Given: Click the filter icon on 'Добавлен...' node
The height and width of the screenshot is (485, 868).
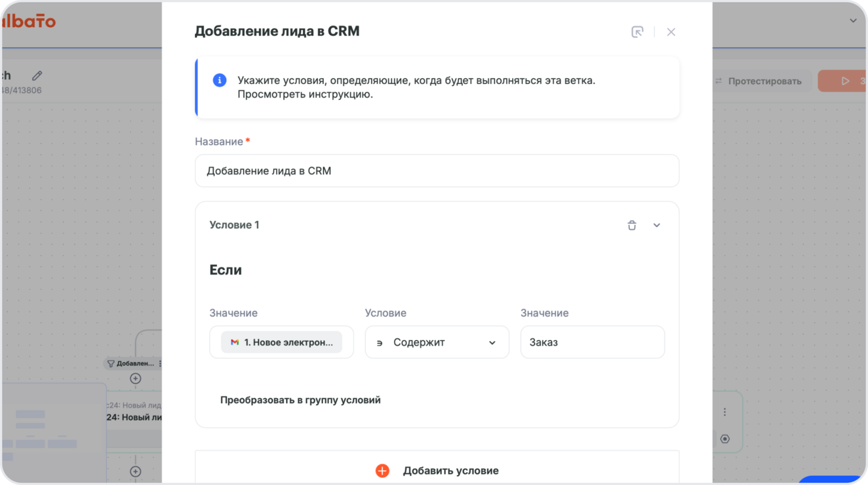Looking at the screenshot, I should (x=111, y=363).
